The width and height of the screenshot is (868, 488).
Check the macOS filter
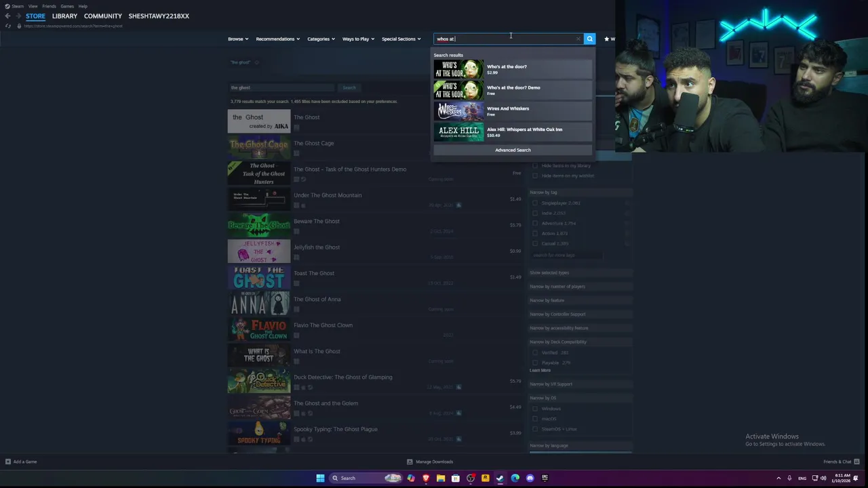pos(535,419)
